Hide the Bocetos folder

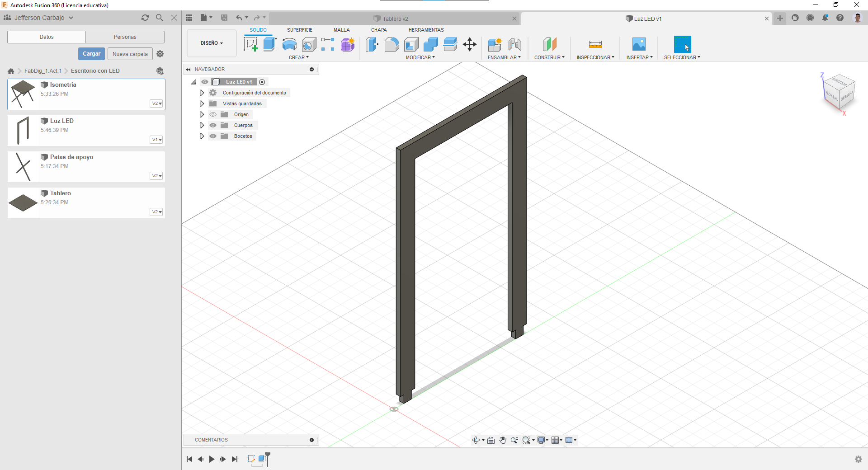[x=213, y=136]
